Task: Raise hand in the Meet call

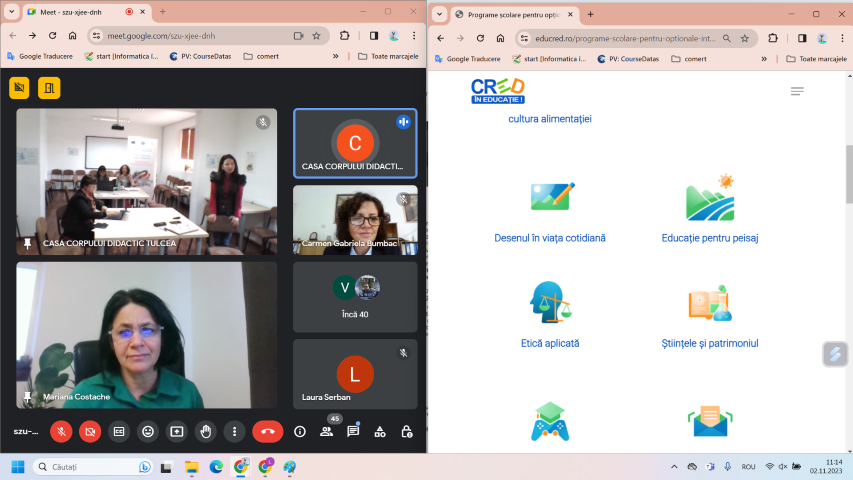Action: tap(206, 432)
